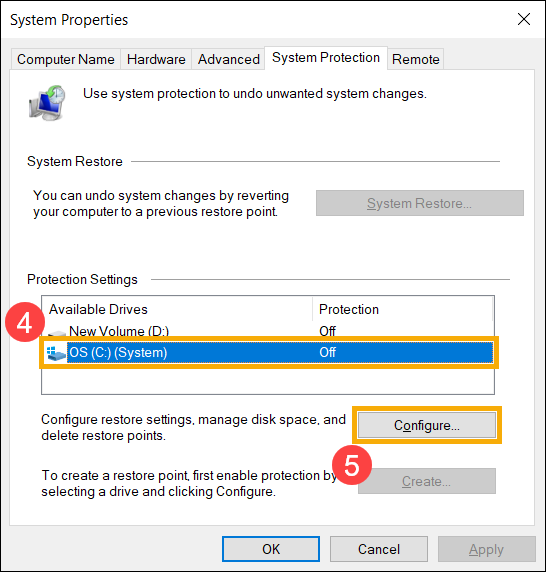Screen dimensions: 546x572
Task: Click the OS (C:) Windows drive icon
Action: [56, 353]
